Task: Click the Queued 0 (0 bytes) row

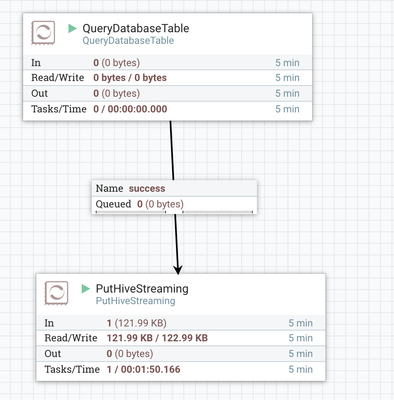Action: click(x=174, y=204)
